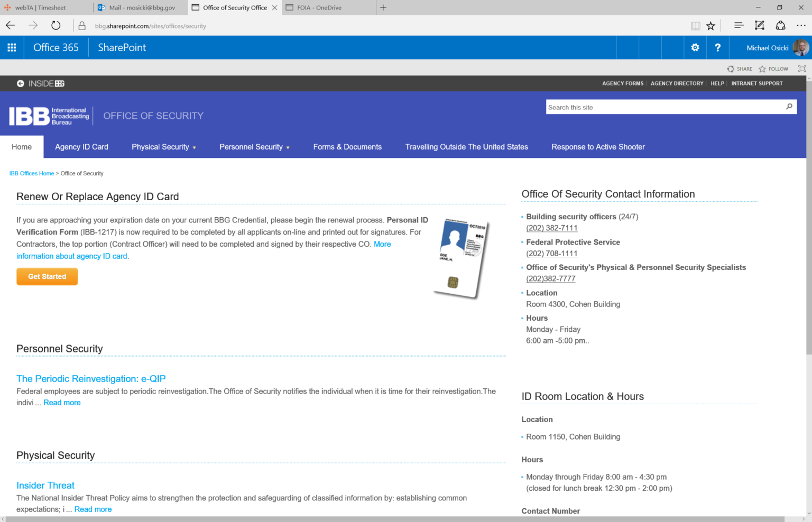812x522 pixels.
Task: Add page to favorites star icon
Action: click(x=710, y=26)
